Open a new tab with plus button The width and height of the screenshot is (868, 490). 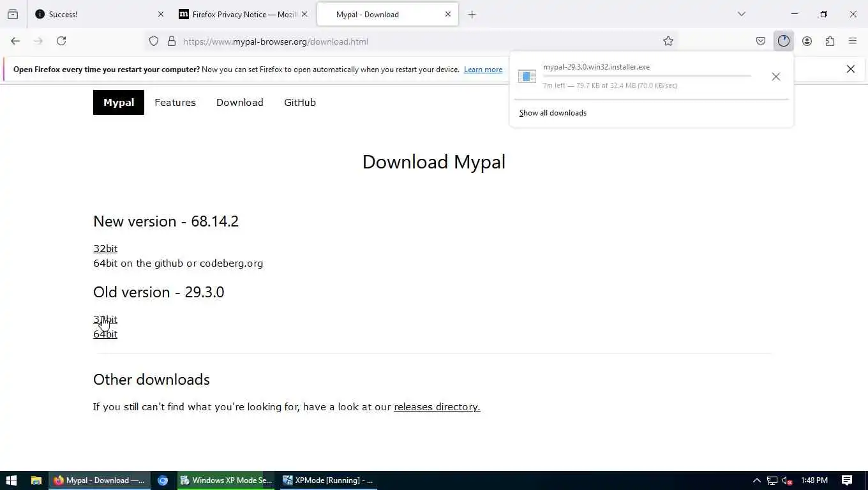(x=472, y=14)
